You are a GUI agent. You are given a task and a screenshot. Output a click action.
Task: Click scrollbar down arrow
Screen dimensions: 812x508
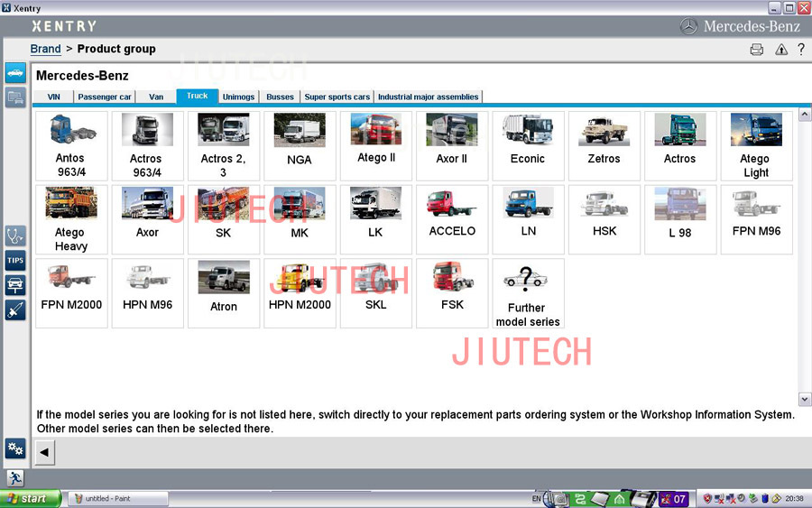pos(804,399)
